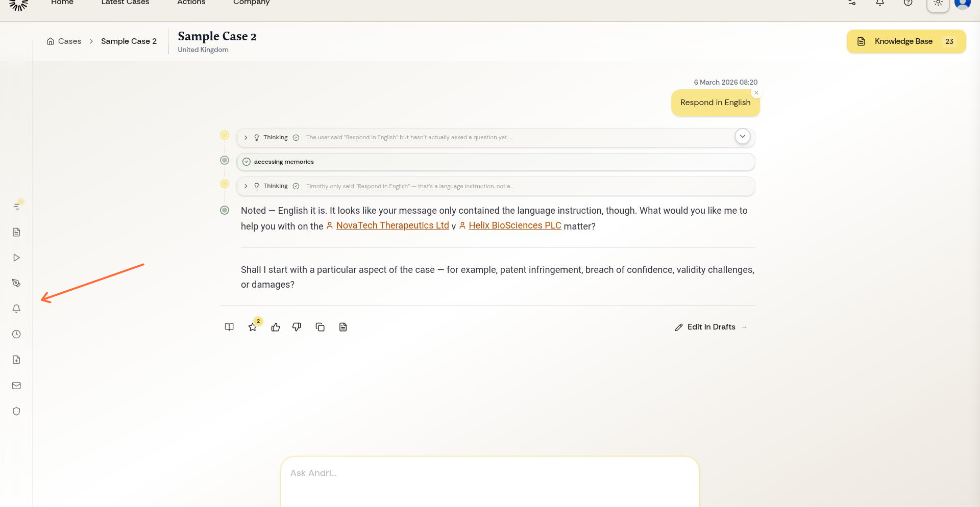Switch to the Actions menu item

(191, 3)
